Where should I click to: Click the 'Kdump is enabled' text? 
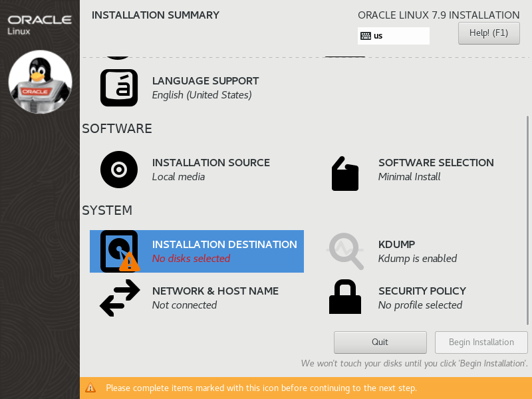[418, 259]
